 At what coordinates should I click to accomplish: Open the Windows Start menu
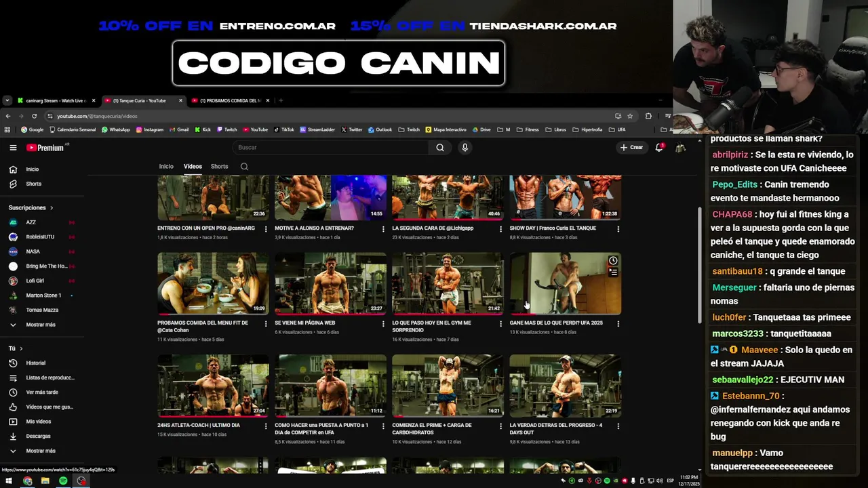pyautogui.click(x=9, y=481)
